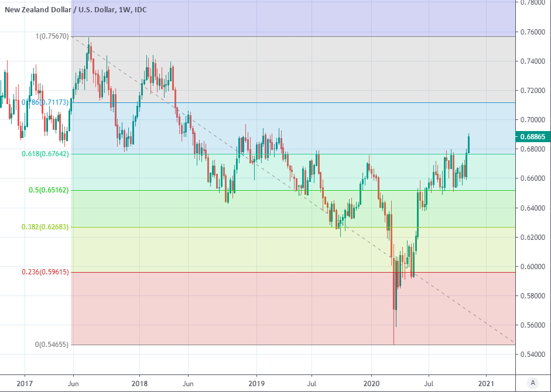Click the red Fibonacci zone below 0.236
This screenshot has width=551, height=392.
click(234, 310)
